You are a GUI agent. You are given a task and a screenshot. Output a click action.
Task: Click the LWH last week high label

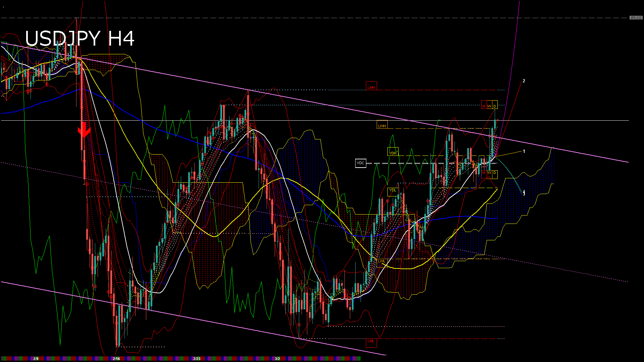coord(382,125)
